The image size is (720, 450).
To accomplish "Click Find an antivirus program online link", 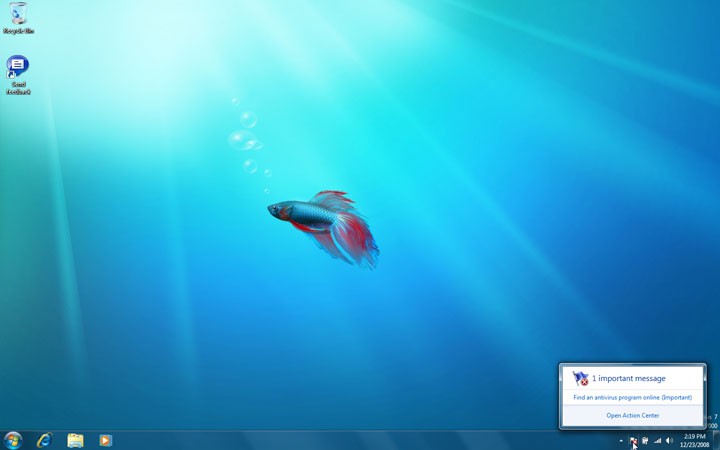I will click(x=632, y=398).
